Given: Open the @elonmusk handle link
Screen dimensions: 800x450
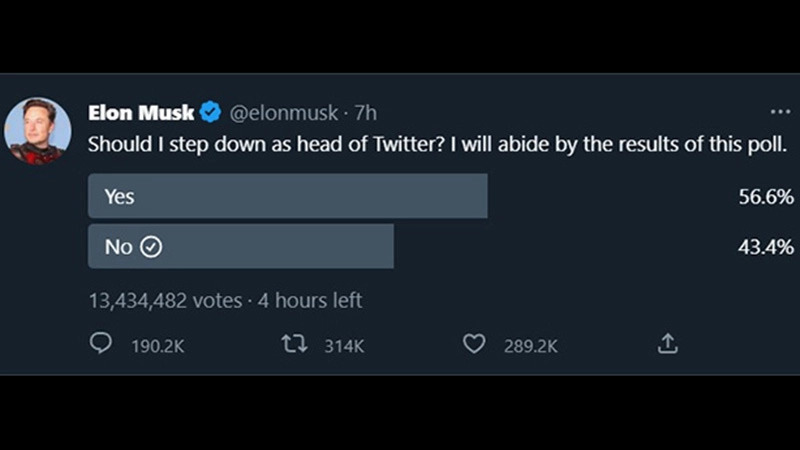Looking at the screenshot, I should [x=285, y=112].
